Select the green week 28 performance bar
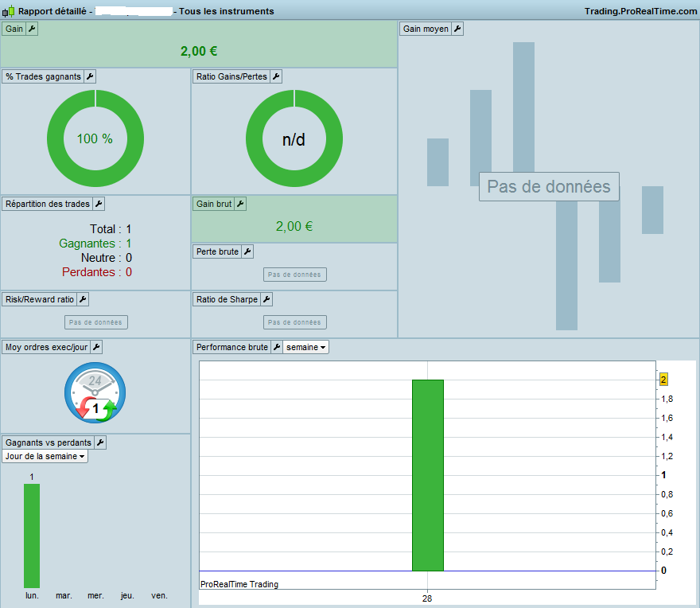 (428, 475)
